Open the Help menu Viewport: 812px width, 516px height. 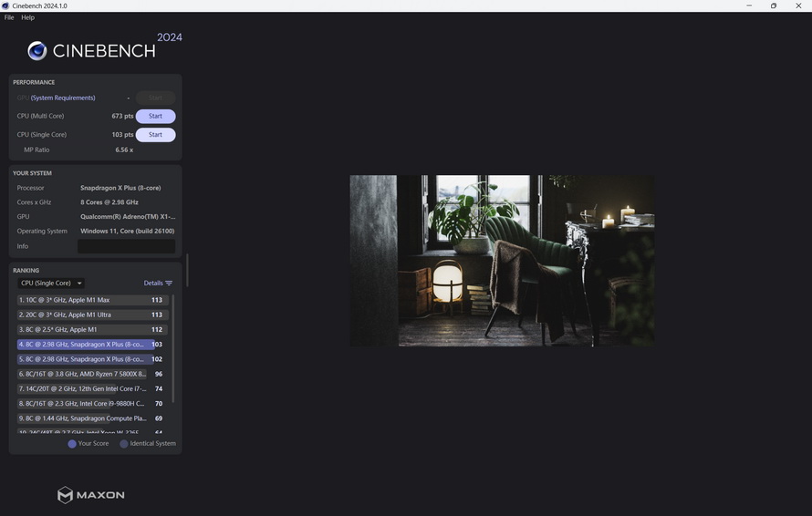point(27,17)
